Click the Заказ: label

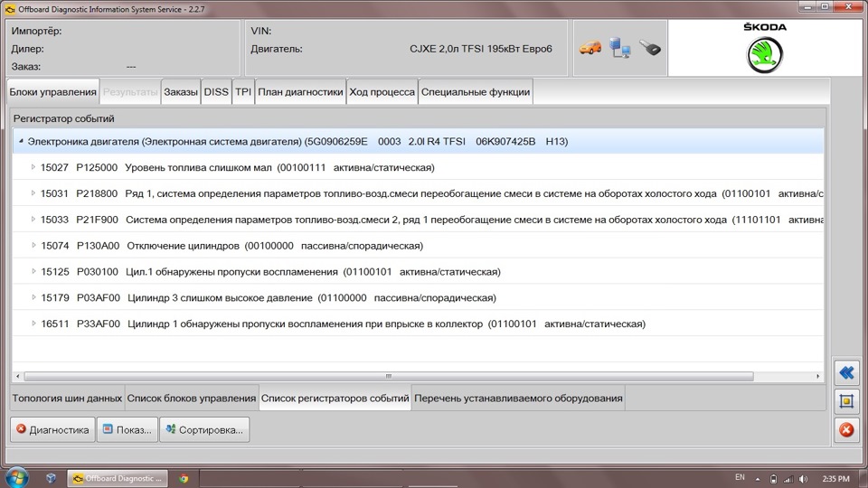[26, 66]
